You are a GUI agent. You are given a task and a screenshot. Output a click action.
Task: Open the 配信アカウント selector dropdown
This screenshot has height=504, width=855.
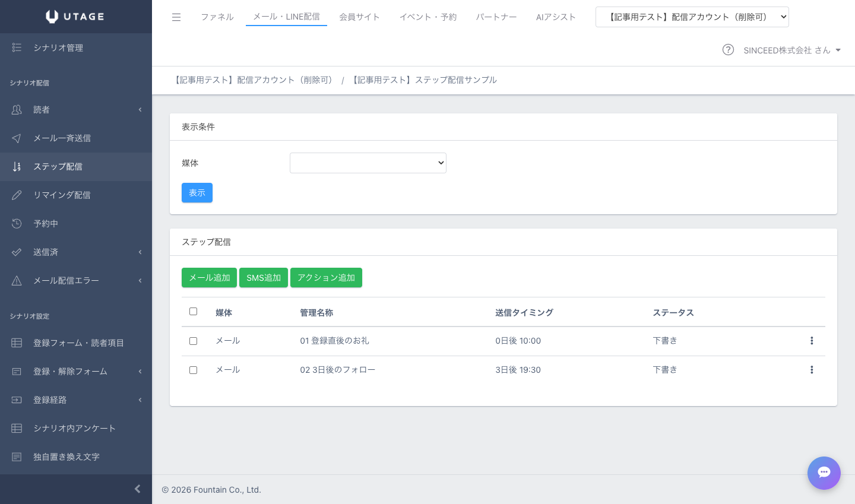[x=692, y=17]
